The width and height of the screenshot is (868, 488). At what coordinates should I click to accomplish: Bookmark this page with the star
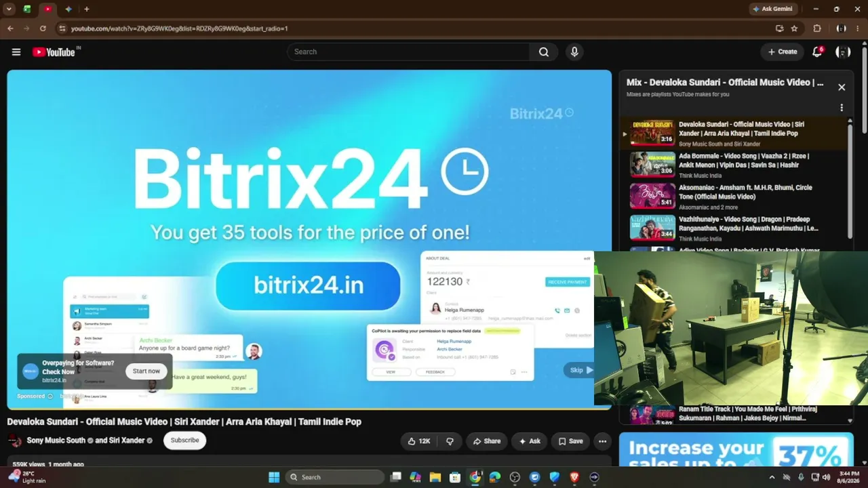794,28
